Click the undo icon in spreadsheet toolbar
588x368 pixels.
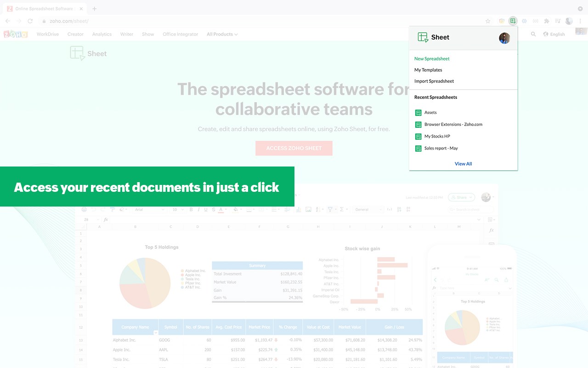(94, 210)
